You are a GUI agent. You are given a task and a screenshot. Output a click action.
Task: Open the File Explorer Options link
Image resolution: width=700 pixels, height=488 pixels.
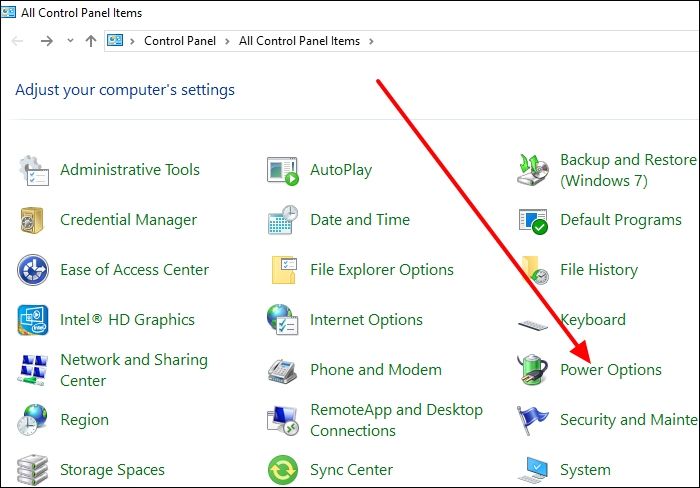coord(382,270)
